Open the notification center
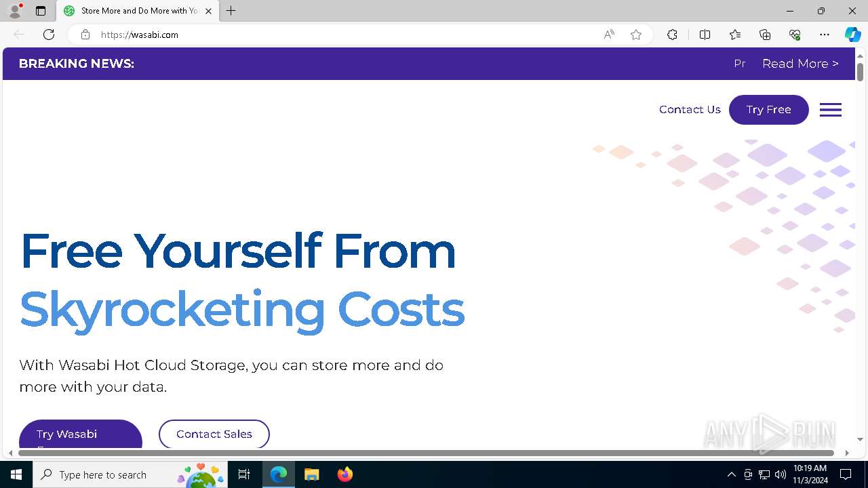868x488 pixels. 846,474
